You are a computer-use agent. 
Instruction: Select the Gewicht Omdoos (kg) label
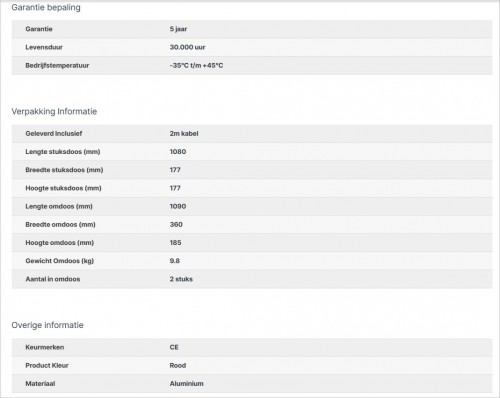pyautogui.click(x=60, y=261)
